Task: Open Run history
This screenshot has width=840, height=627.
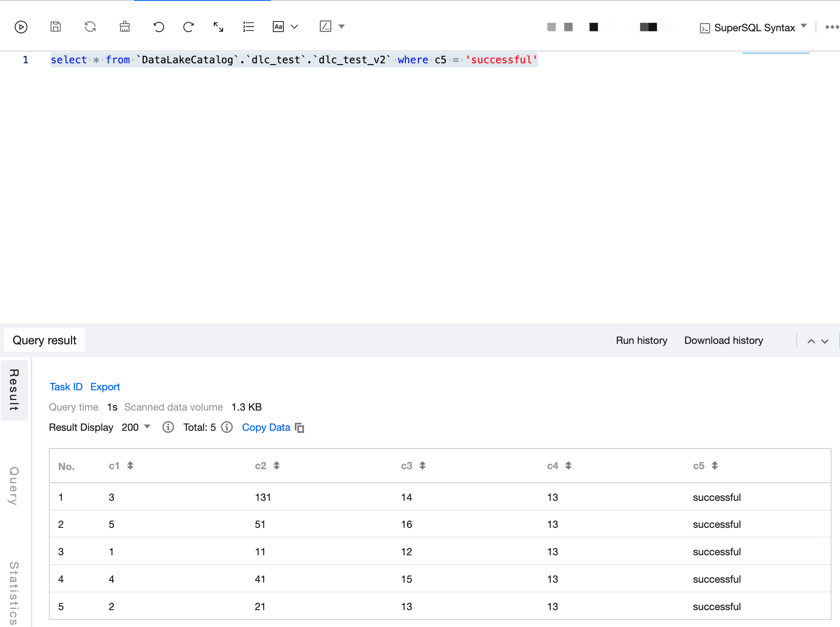Action: point(641,341)
